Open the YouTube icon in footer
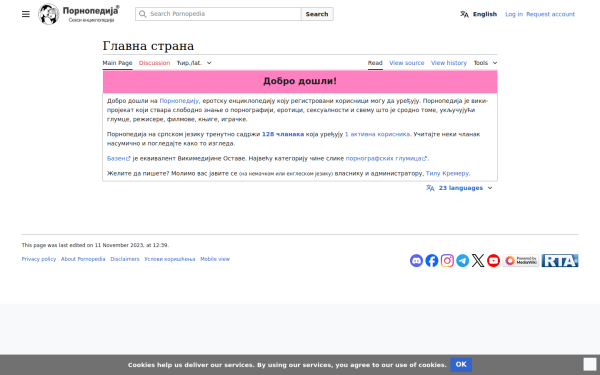600x375 pixels. pos(493,261)
